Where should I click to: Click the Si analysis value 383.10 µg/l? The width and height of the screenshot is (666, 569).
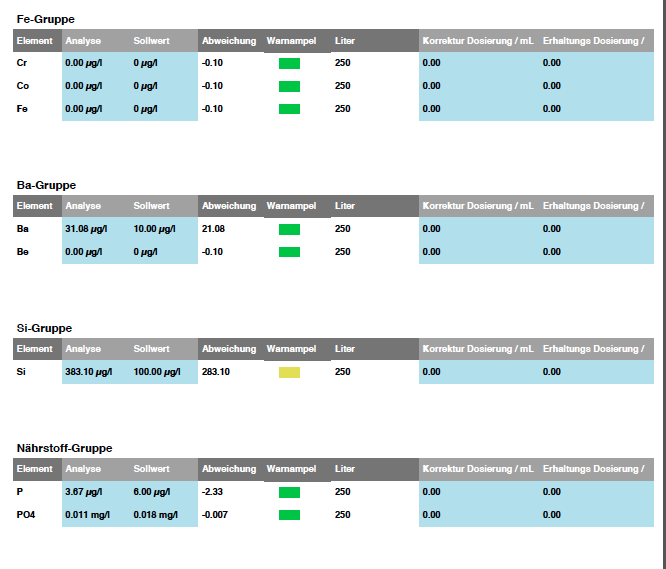89,372
